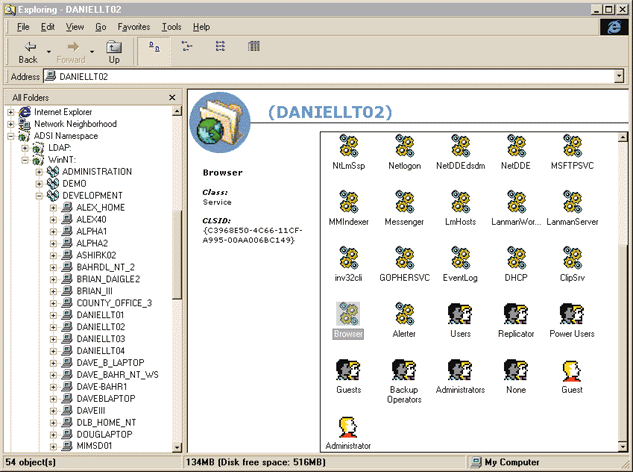Collapse the DEVELOPMENT domain node
The height and width of the screenshot is (472, 633).
tap(39, 196)
